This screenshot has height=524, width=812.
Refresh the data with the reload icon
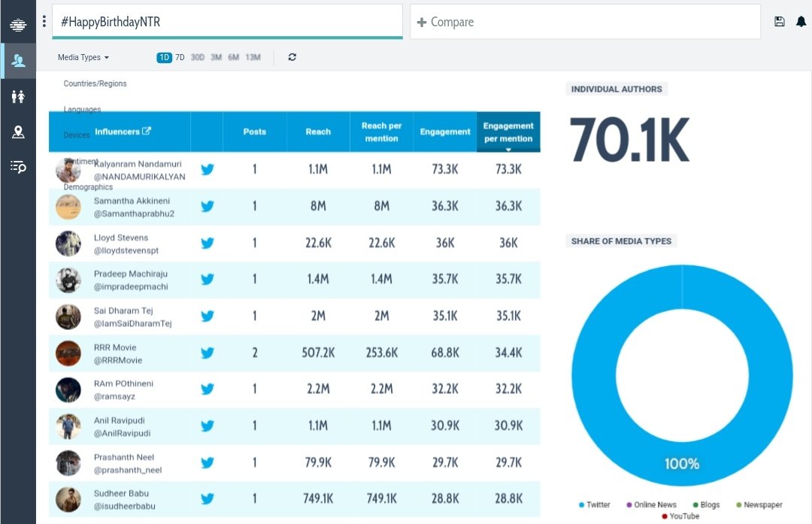pyautogui.click(x=292, y=57)
